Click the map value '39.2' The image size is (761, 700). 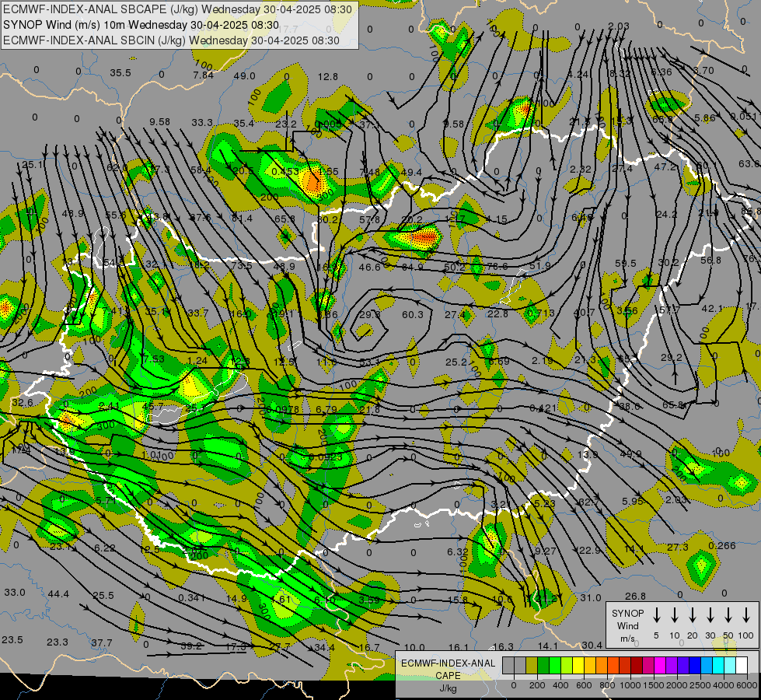(191, 646)
